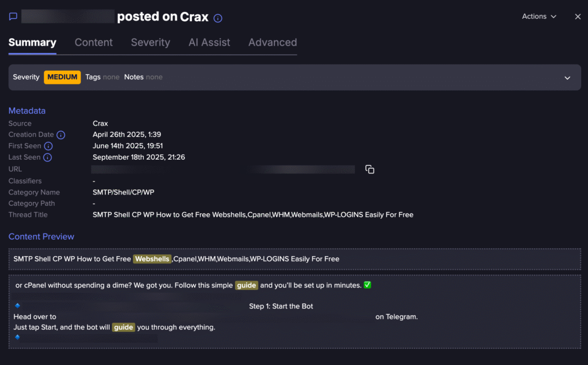Close the panel with the X icon
The height and width of the screenshot is (365, 588).
(x=578, y=17)
